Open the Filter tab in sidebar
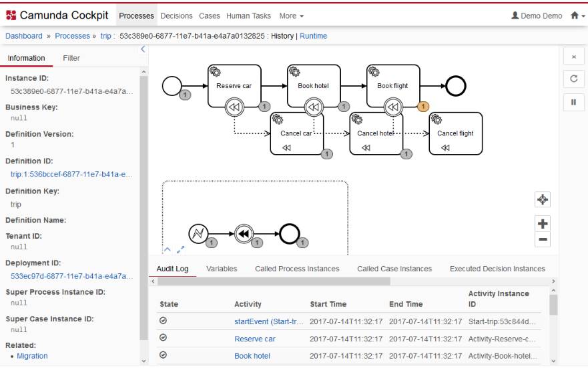 [71, 58]
